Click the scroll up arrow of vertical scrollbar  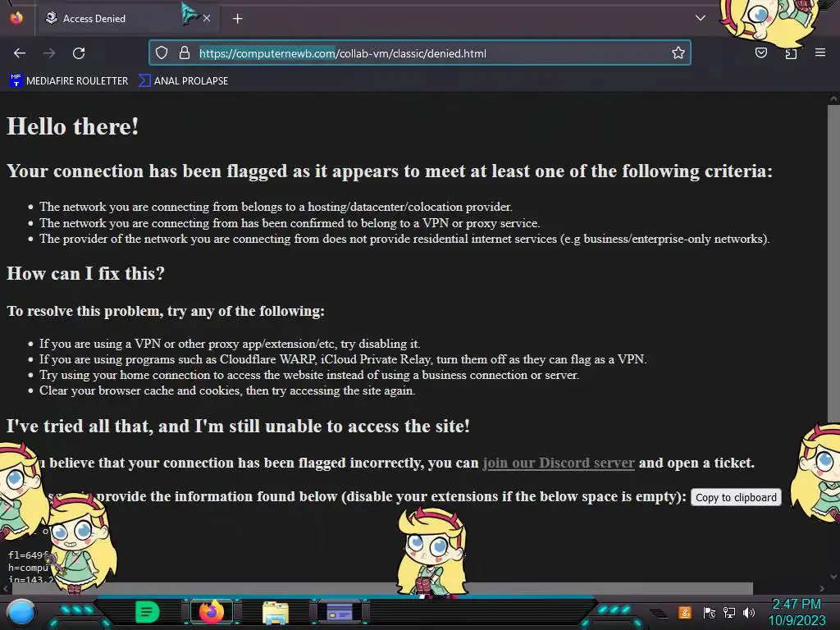coord(833,98)
